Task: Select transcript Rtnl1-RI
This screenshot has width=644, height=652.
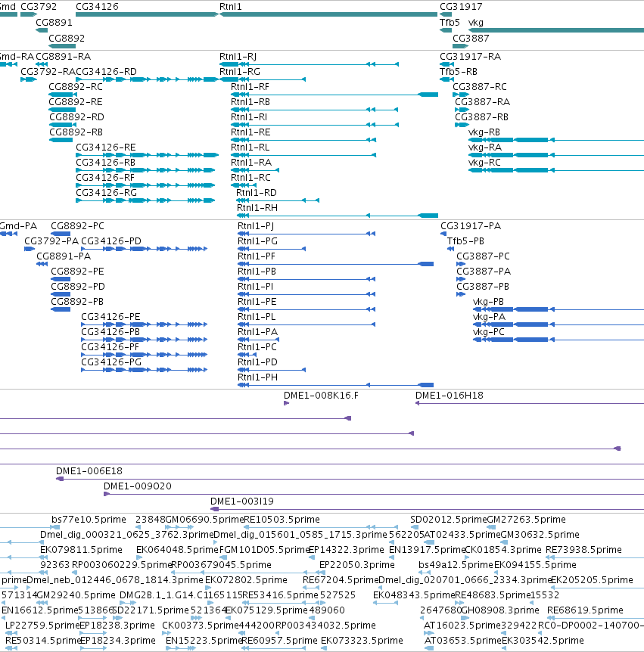Action: coord(249,116)
